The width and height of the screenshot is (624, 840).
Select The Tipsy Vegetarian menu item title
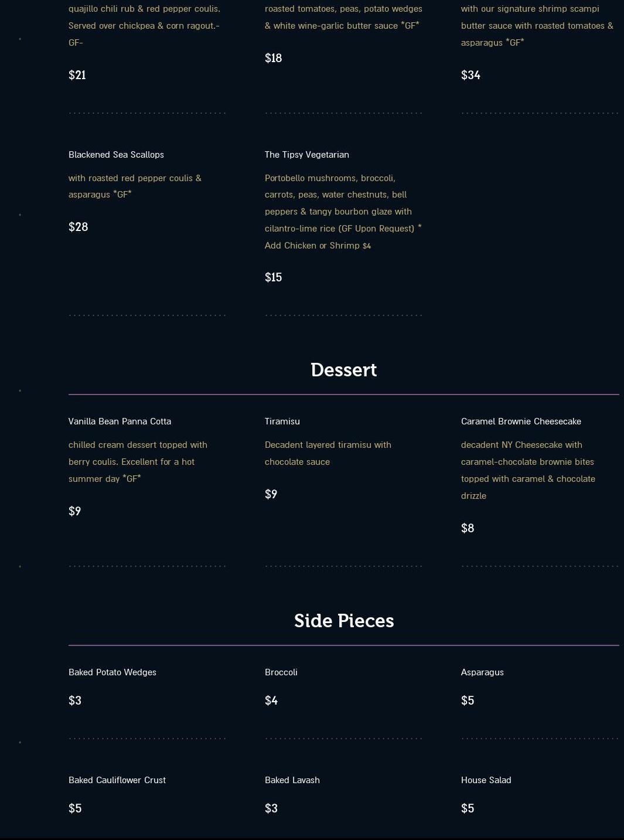tap(306, 155)
